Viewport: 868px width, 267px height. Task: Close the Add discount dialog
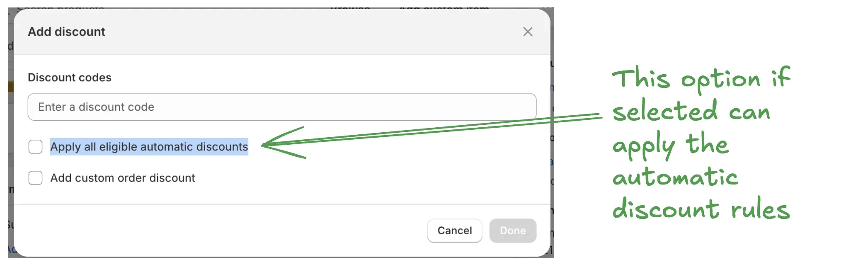pos(527,32)
